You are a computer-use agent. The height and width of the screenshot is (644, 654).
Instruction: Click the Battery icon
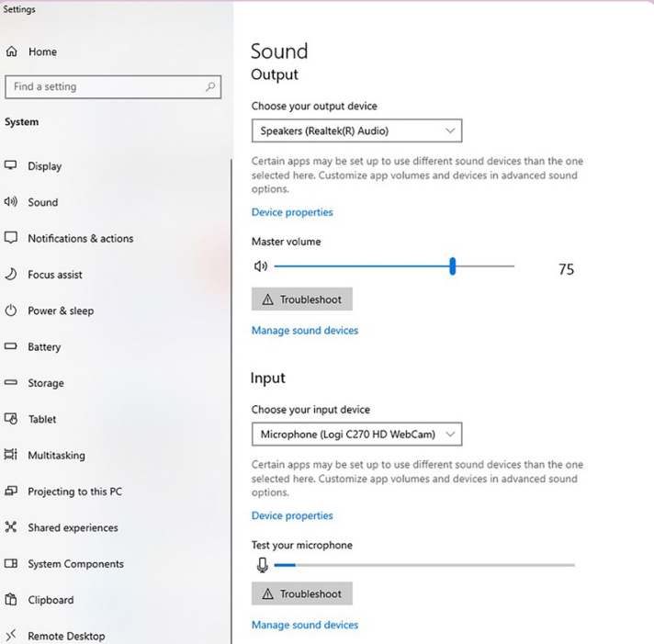point(11,346)
